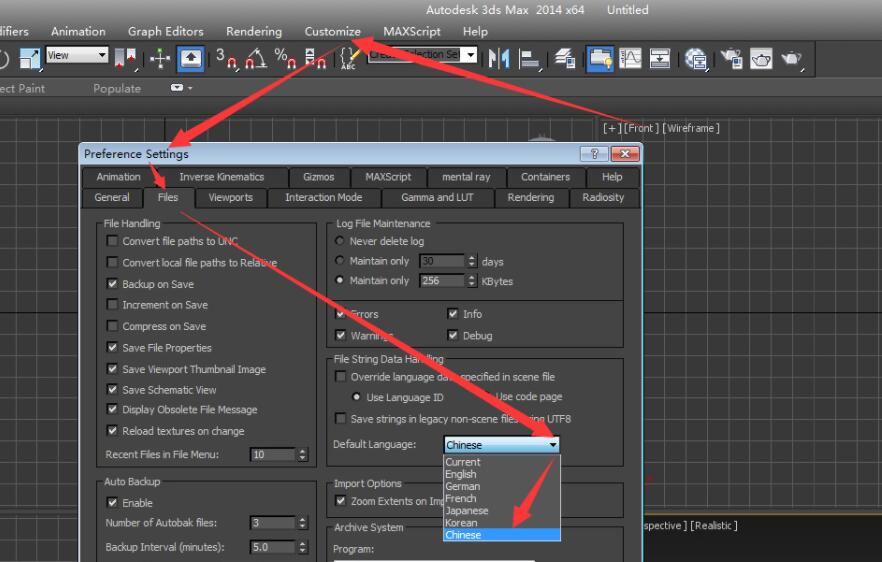Expand the View coordinate system dropdown

pos(101,56)
